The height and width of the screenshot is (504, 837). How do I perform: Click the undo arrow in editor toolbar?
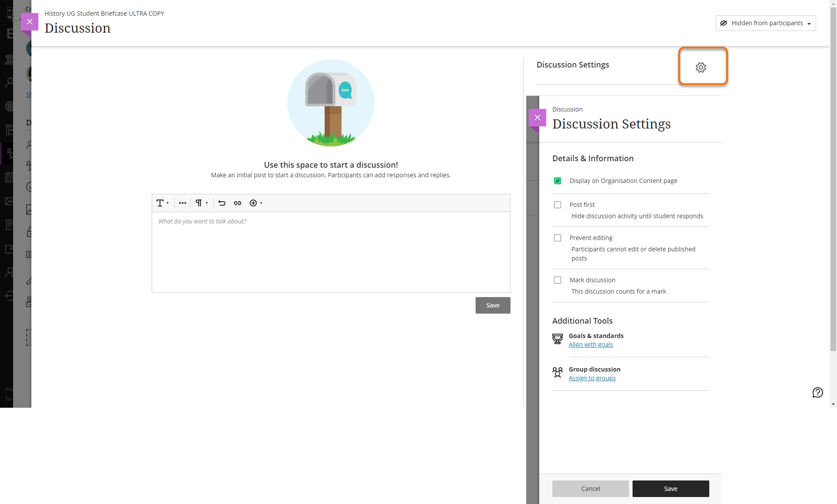222,203
